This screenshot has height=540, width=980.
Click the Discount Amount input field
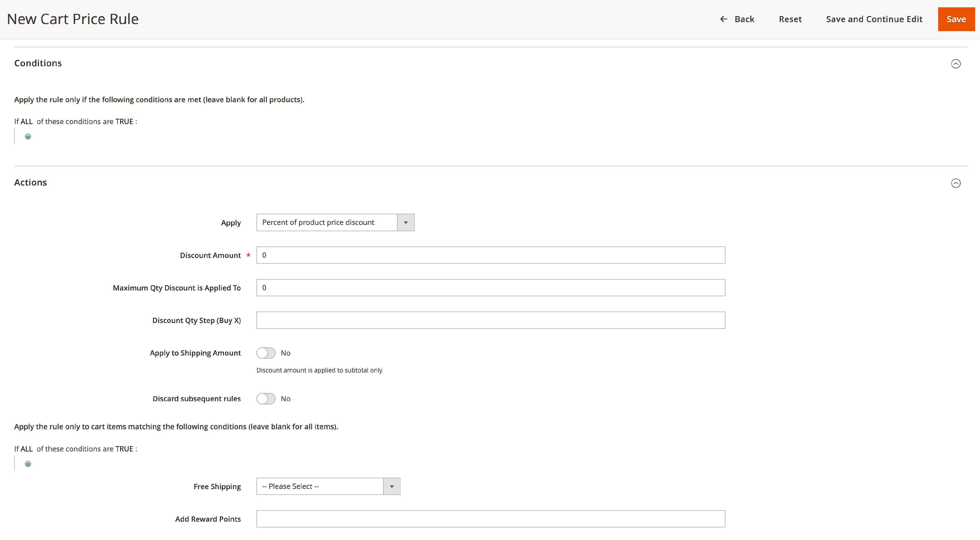490,255
